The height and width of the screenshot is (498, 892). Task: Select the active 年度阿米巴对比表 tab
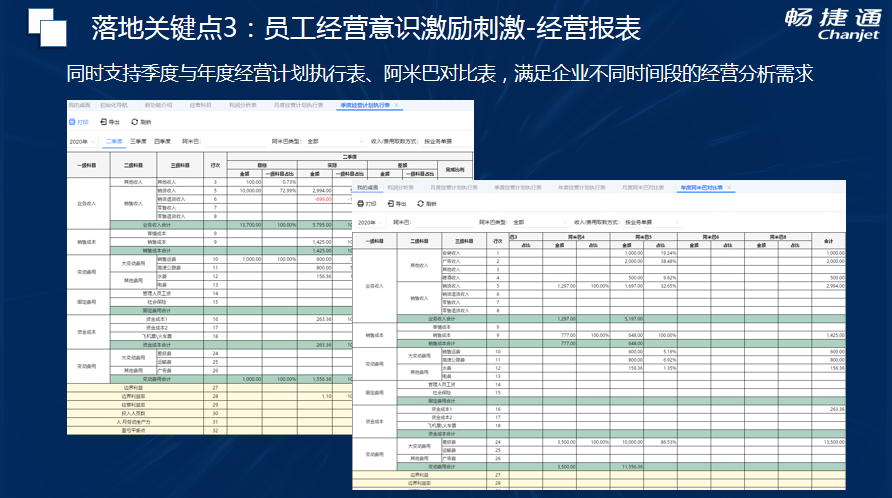701,187
